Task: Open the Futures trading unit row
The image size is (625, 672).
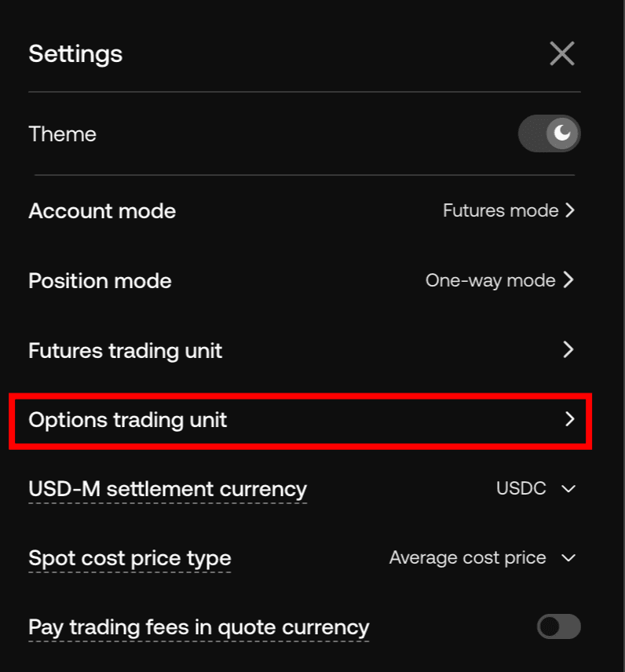Action: click(126, 350)
